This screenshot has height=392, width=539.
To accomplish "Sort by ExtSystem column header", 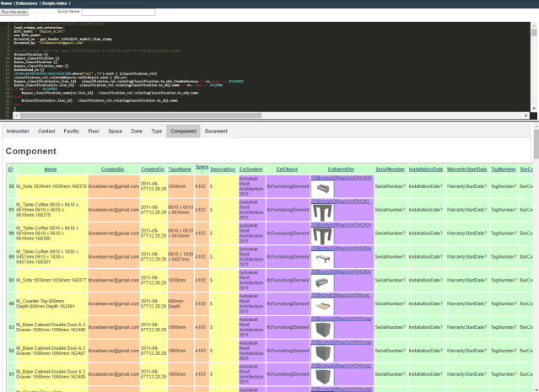I will coord(251,169).
